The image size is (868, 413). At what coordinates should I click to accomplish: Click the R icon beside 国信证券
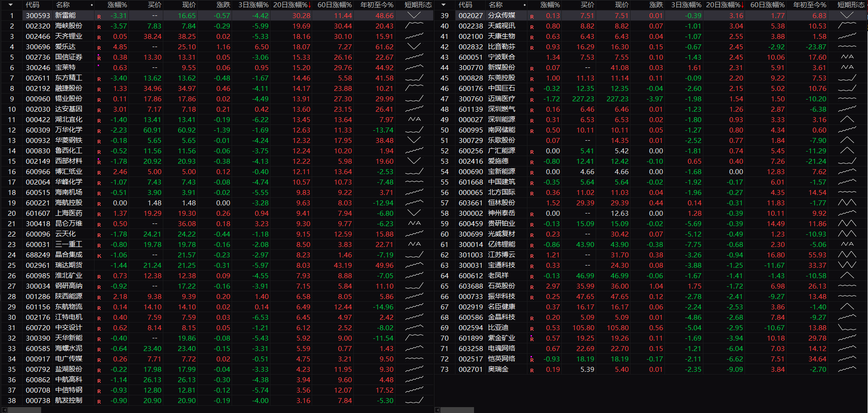tap(99, 58)
